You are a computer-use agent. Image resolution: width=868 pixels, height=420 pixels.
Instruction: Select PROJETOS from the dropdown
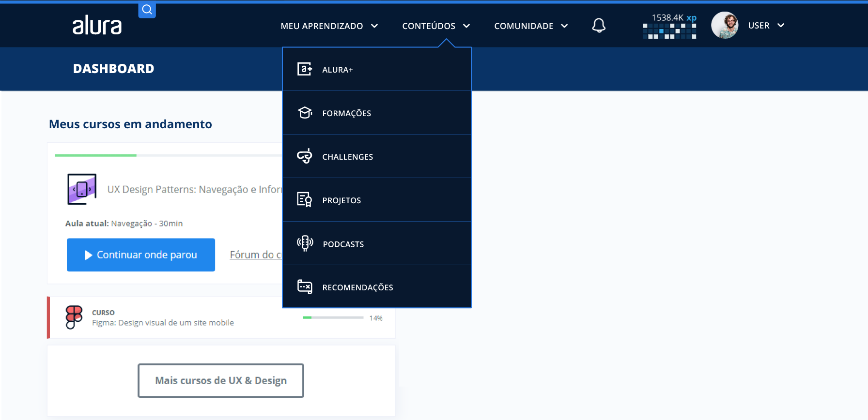click(x=377, y=200)
